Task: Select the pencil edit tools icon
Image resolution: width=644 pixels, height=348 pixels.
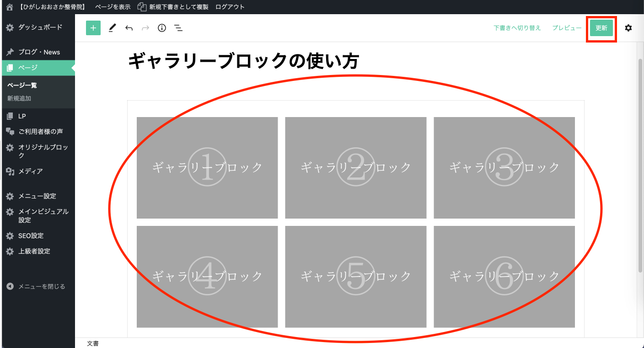Action: pyautogui.click(x=113, y=28)
